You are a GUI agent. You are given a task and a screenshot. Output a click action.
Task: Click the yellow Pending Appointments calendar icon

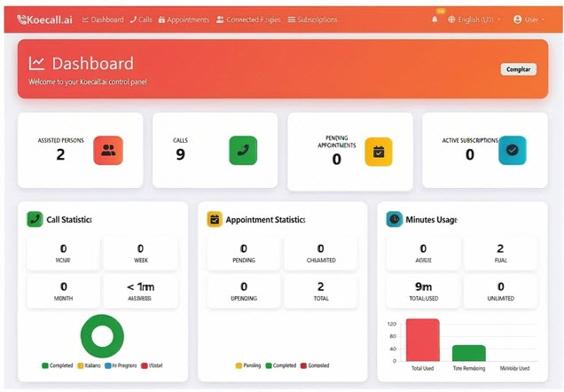click(378, 152)
